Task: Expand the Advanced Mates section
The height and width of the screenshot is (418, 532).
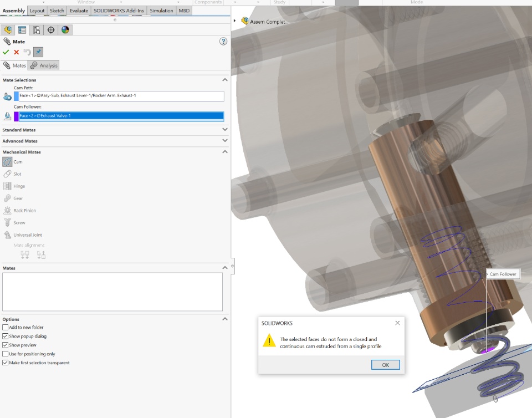Action: click(x=224, y=140)
